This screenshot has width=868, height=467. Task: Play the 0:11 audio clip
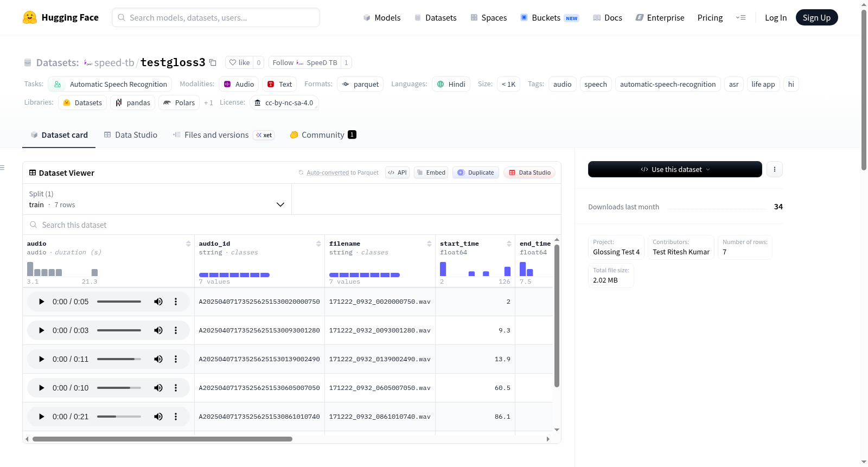41,359
